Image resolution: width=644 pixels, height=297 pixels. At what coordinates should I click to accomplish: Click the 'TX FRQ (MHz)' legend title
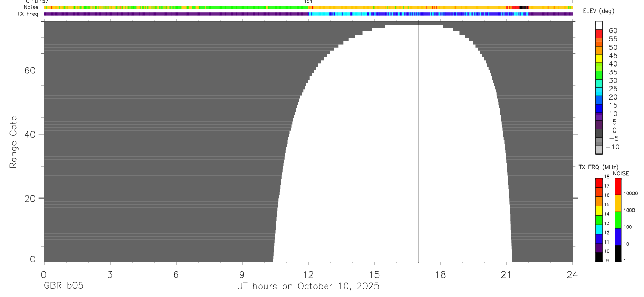[x=598, y=167]
